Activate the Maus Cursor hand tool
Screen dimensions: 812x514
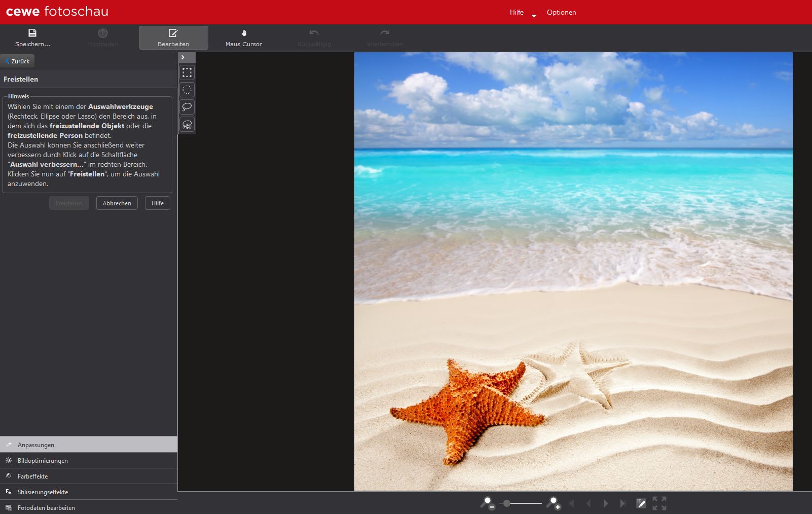(x=244, y=38)
